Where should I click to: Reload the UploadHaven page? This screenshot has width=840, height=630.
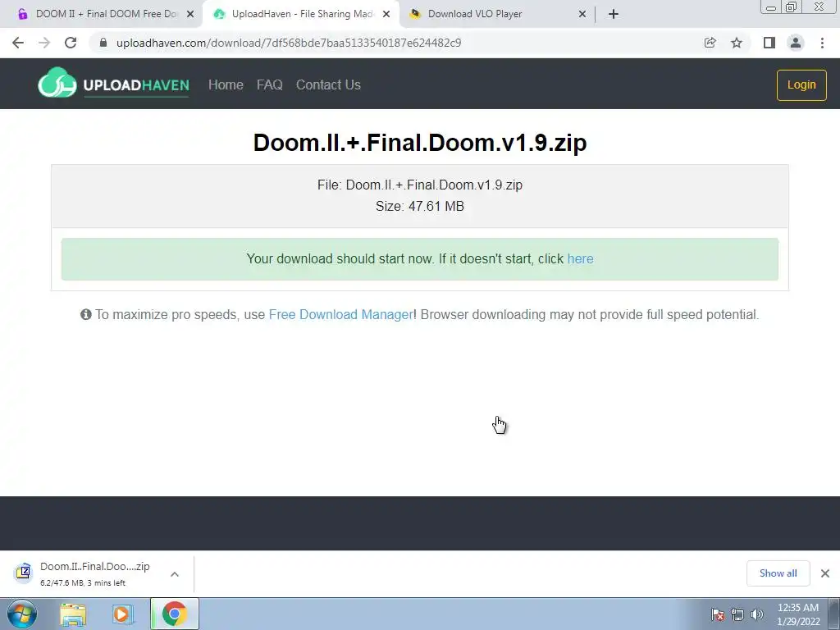71,43
